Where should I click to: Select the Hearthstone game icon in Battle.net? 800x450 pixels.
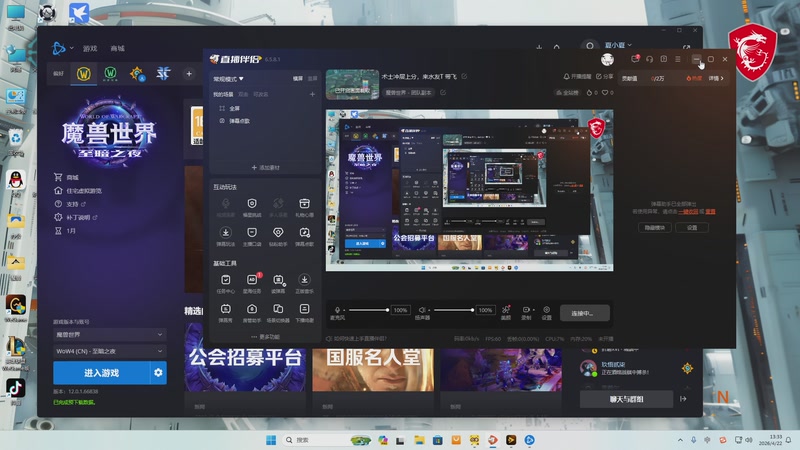click(137, 74)
